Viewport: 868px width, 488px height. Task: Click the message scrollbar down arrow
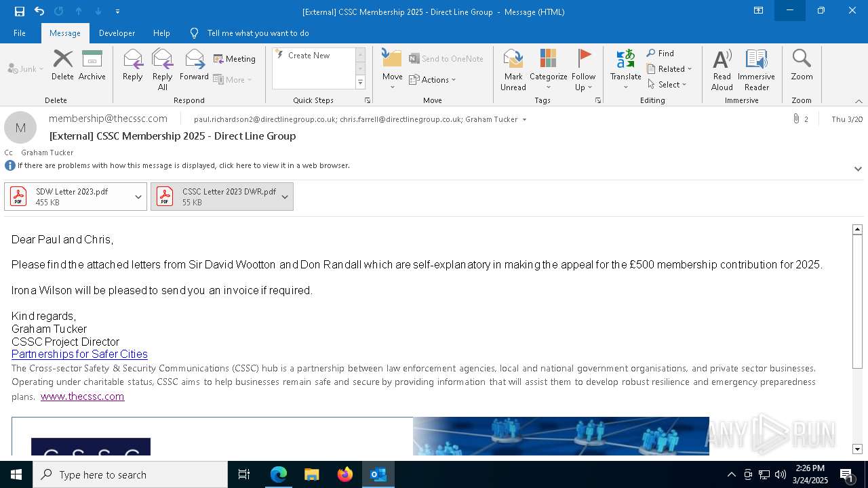[857, 449]
